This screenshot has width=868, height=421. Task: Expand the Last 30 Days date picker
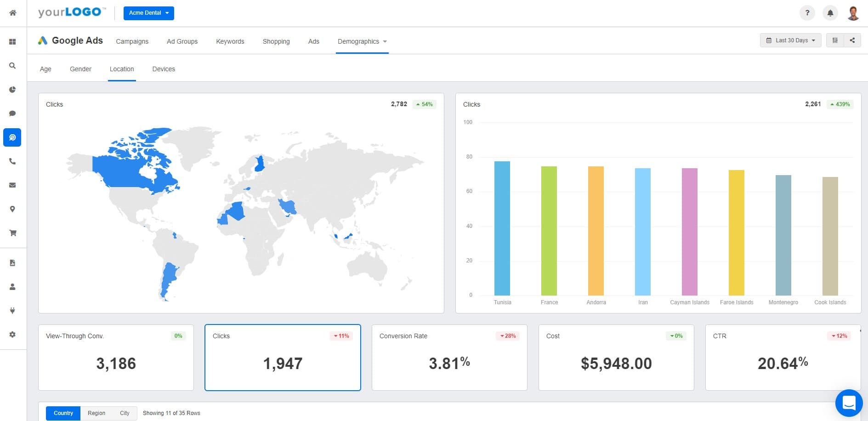click(790, 40)
